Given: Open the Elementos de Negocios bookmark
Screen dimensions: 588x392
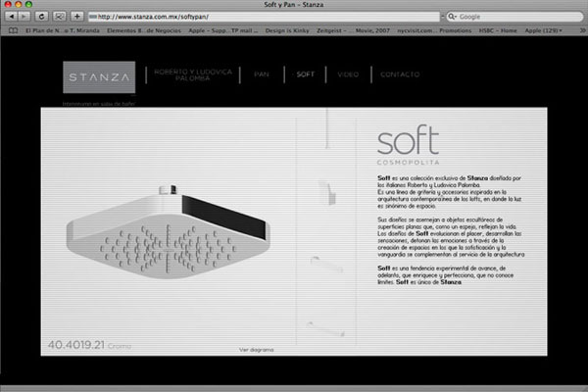Looking at the screenshot, I should (144, 30).
